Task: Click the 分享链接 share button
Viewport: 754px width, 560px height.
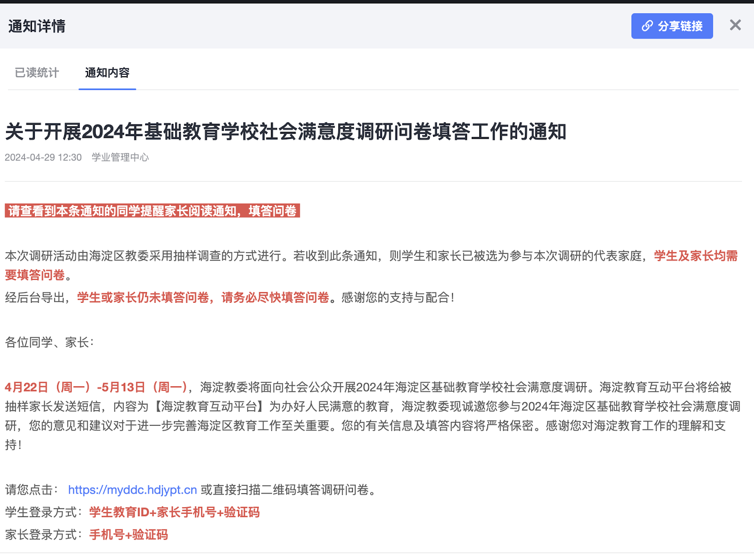Action: coord(672,26)
